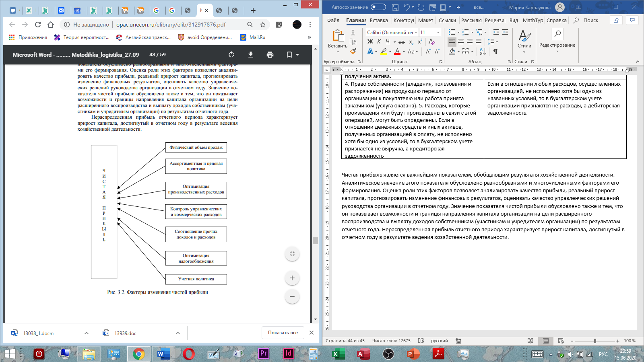The image size is (644, 362).
Task: Show paragraph marks in Word
Action: (x=495, y=51)
